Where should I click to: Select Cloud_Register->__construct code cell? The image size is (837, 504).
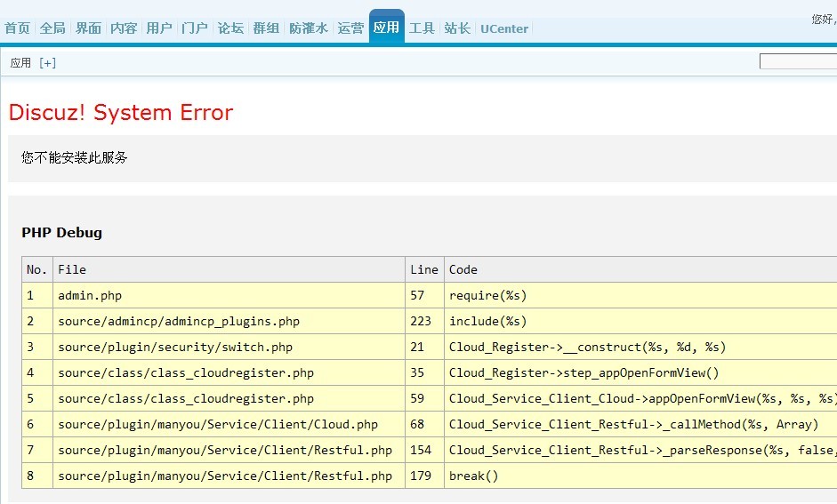click(x=640, y=347)
